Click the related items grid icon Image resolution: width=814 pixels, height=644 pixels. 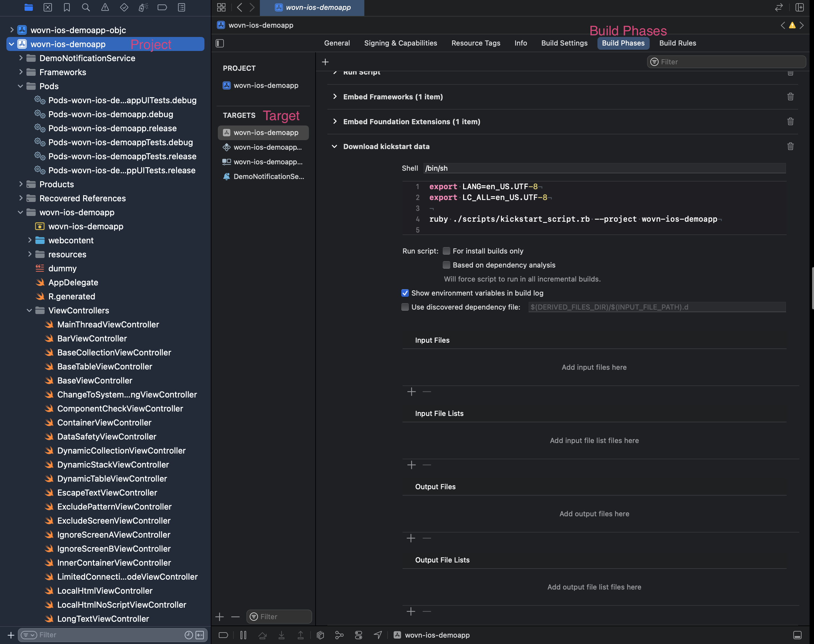coord(221,7)
